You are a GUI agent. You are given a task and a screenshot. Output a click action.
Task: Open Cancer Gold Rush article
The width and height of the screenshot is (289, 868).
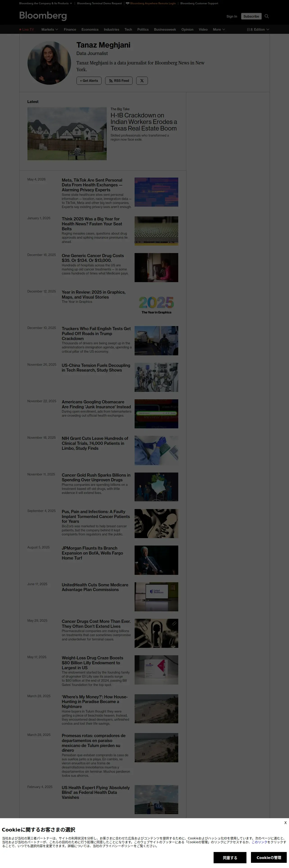coord(96,477)
